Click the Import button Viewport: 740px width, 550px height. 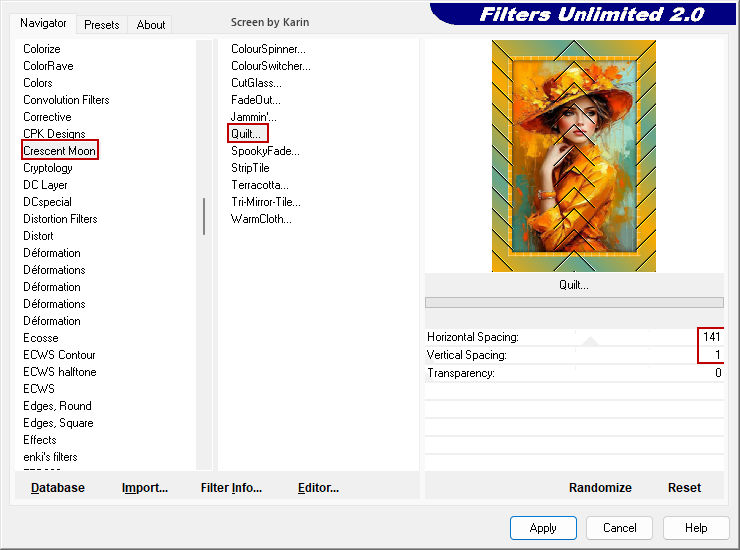click(144, 488)
